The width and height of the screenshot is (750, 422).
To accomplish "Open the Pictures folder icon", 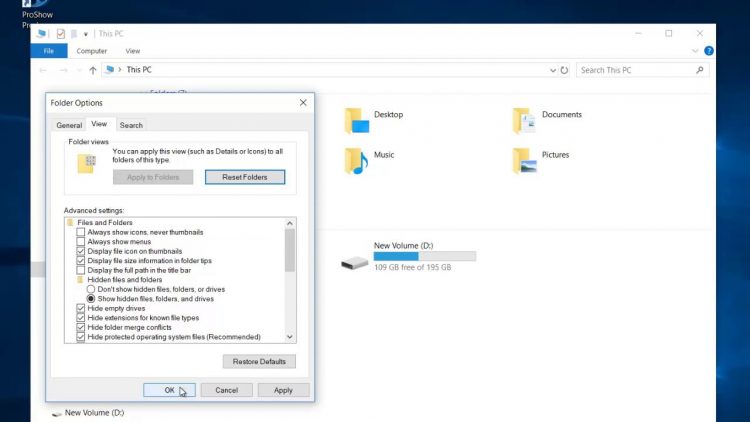I will coord(524,161).
